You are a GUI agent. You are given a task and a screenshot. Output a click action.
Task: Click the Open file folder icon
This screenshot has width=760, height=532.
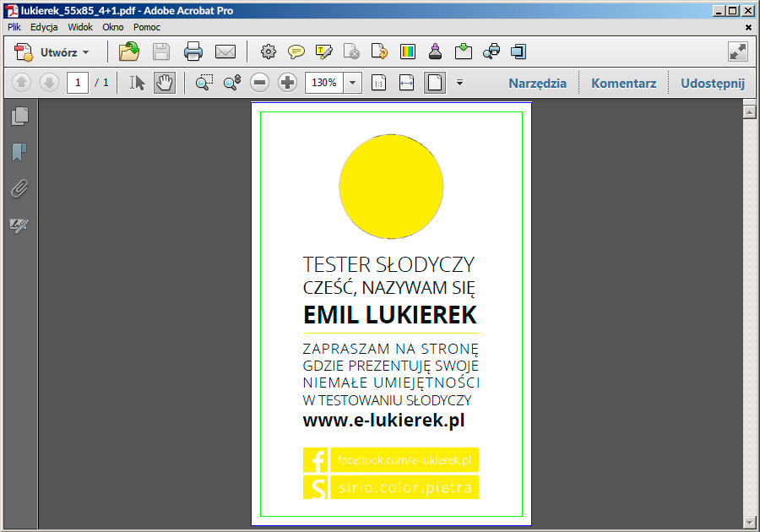coord(129,52)
